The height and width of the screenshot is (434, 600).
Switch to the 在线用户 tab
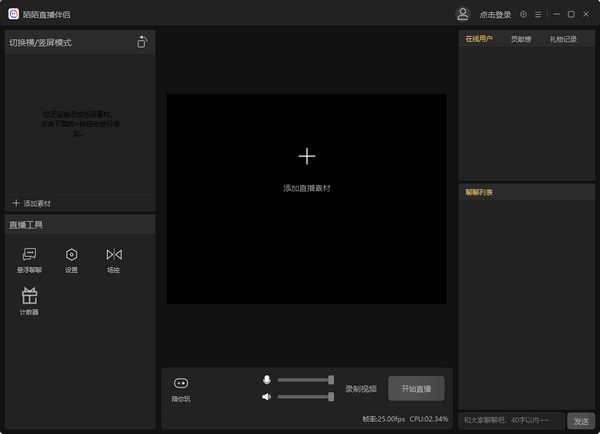479,39
